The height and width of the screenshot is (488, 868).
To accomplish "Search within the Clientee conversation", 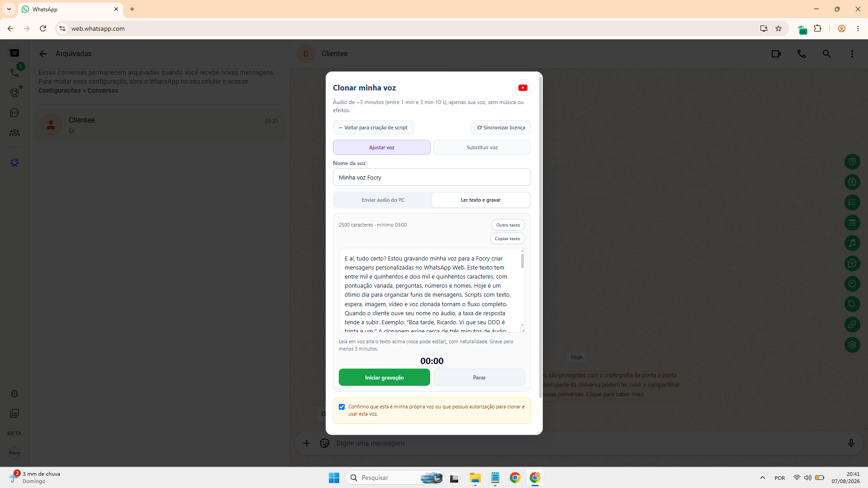I will [x=827, y=54].
